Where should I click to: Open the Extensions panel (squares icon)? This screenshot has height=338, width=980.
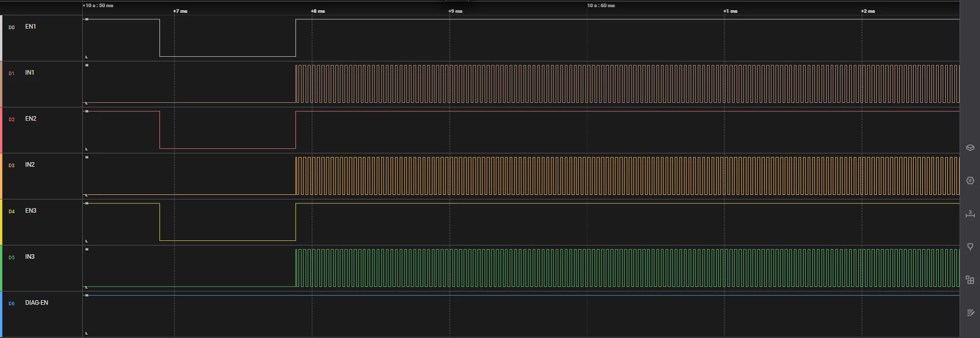[x=970, y=280]
